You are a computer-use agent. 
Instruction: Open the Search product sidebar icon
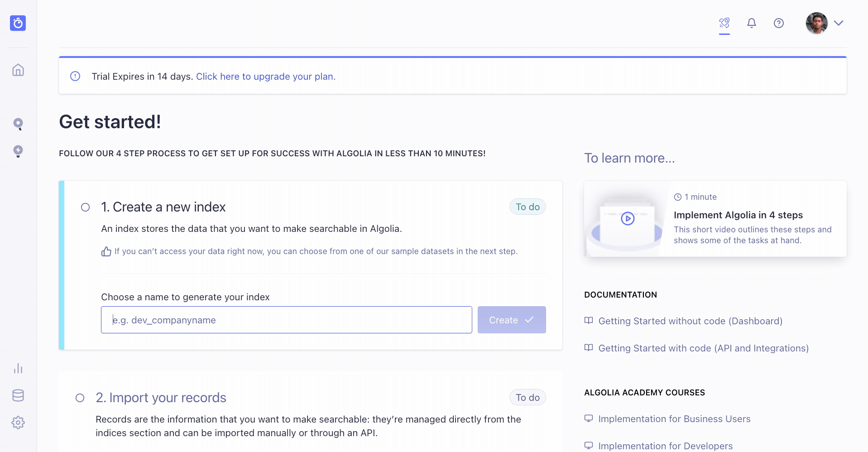(x=18, y=124)
